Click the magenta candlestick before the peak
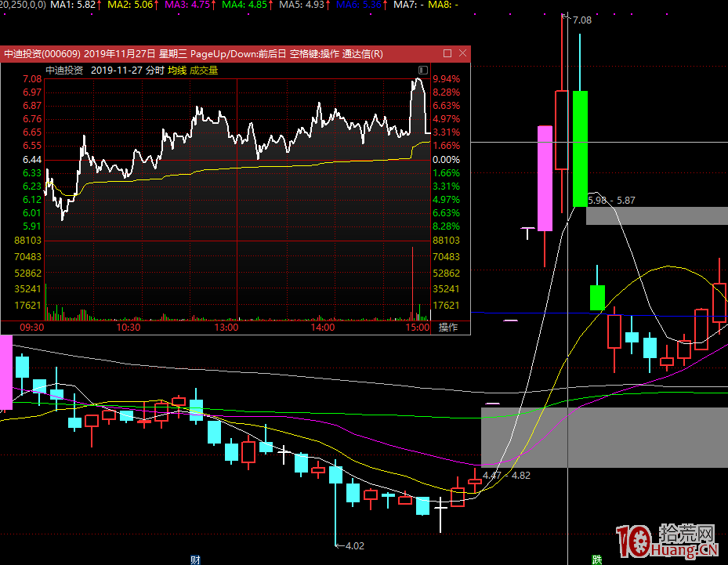This screenshot has width=728, height=565. [545, 178]
